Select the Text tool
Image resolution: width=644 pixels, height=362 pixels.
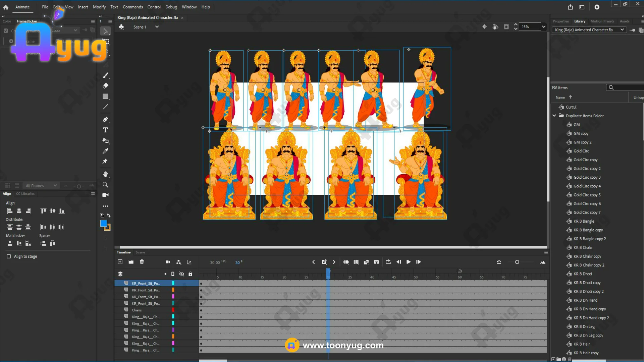pyautogui.click(x=105, y=130)
